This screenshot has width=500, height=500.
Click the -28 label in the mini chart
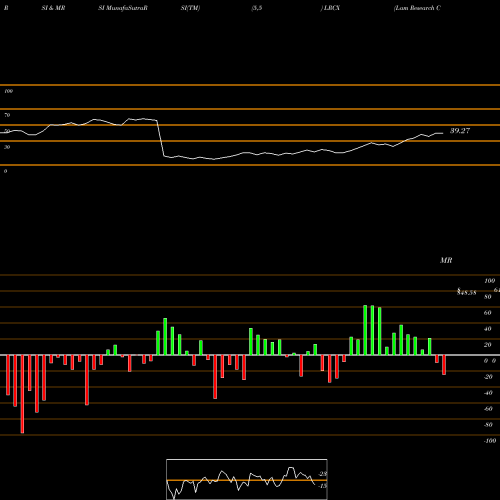(x=322, y=474)
